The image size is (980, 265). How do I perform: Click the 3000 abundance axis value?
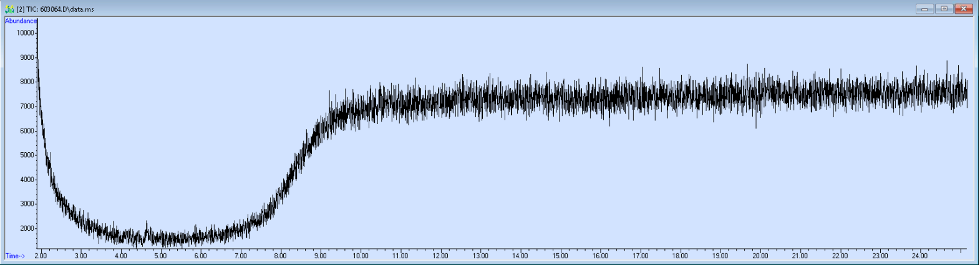[x=27, y=204]
